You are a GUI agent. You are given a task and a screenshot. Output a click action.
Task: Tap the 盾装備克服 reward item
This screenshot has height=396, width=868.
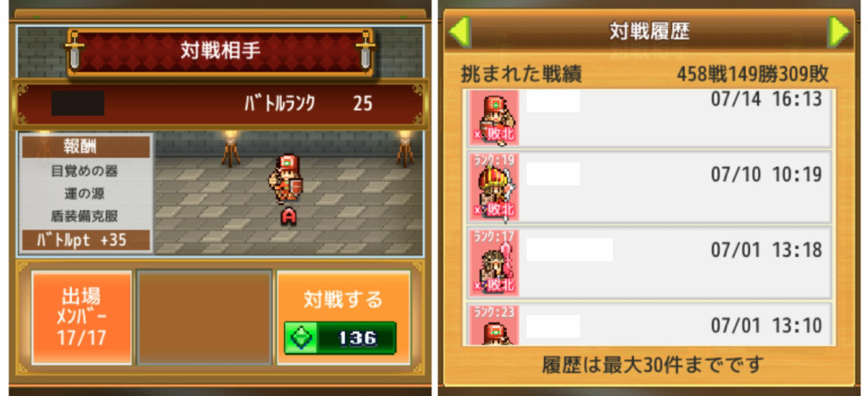85,215
